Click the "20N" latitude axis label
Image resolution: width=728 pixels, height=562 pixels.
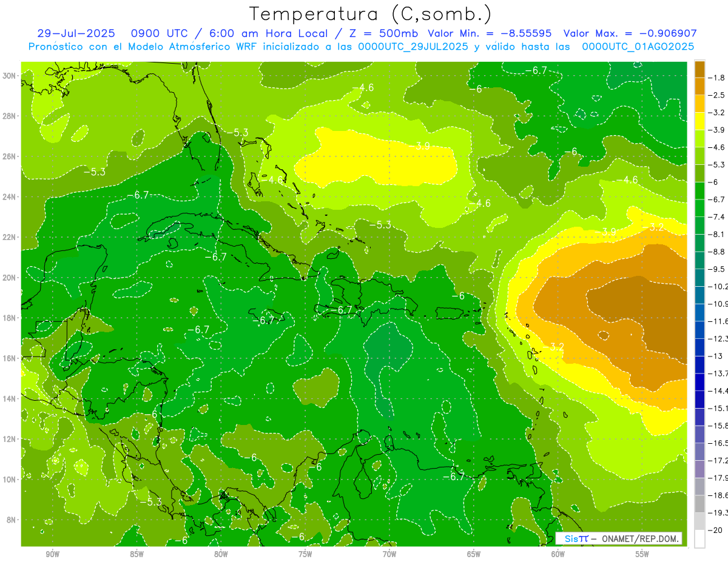pyautogui.click(x=9, y=278)
